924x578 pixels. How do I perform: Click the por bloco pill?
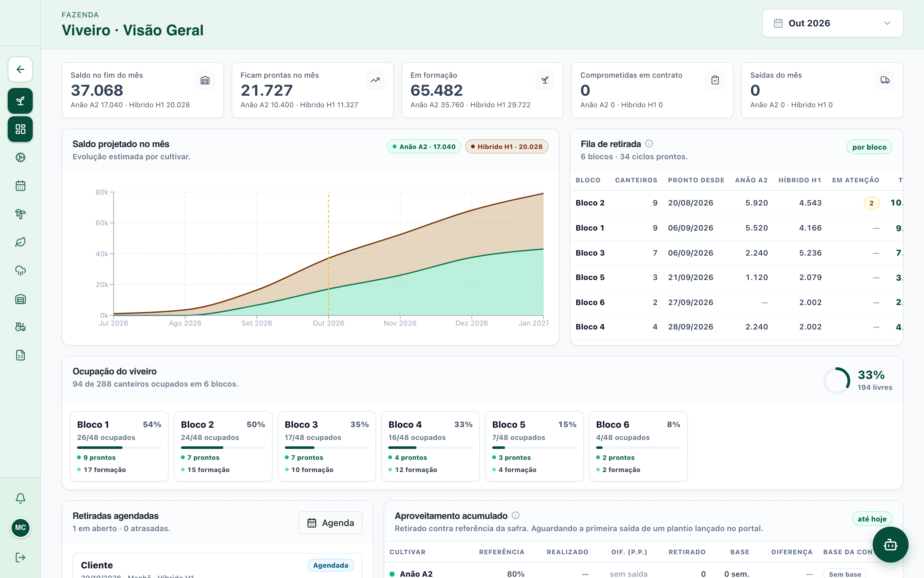(x=869, y=147)
